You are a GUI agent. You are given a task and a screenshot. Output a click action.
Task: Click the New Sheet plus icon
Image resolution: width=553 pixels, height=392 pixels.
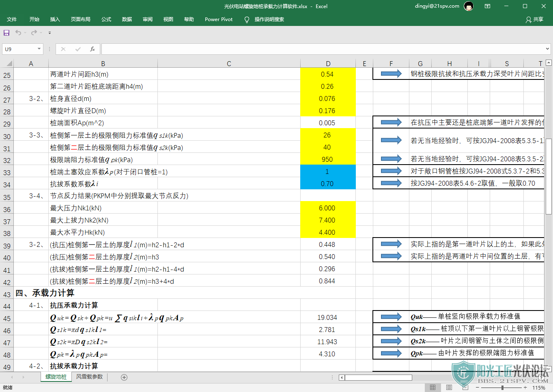coord(124,377)
